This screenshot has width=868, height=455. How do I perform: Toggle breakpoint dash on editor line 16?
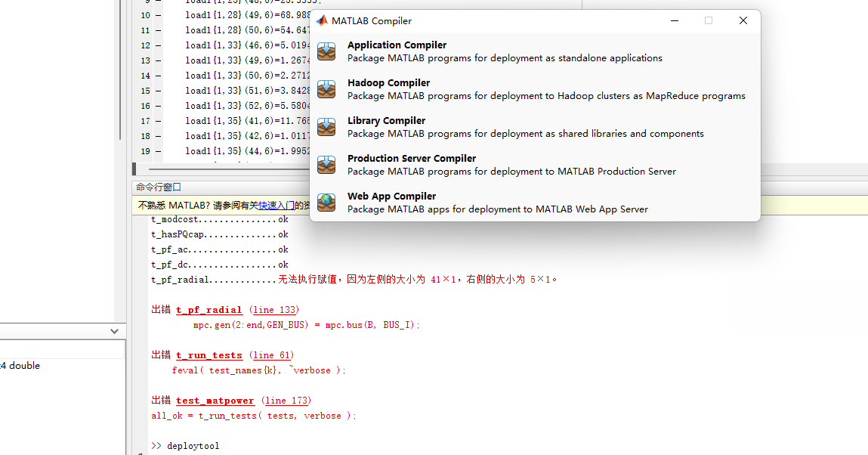coord(159,106)
